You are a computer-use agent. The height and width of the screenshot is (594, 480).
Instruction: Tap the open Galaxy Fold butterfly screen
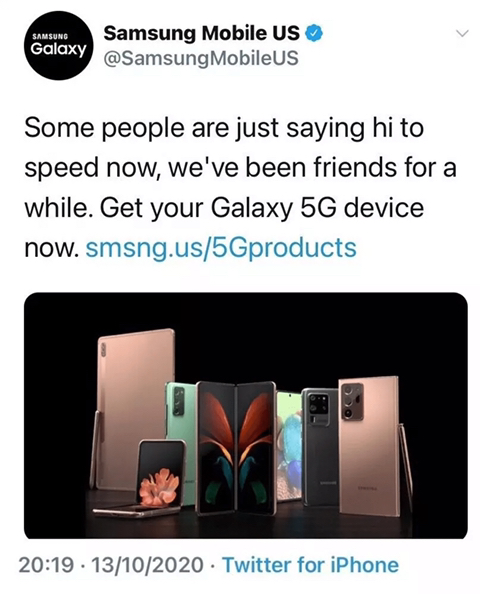click(236, 449)
